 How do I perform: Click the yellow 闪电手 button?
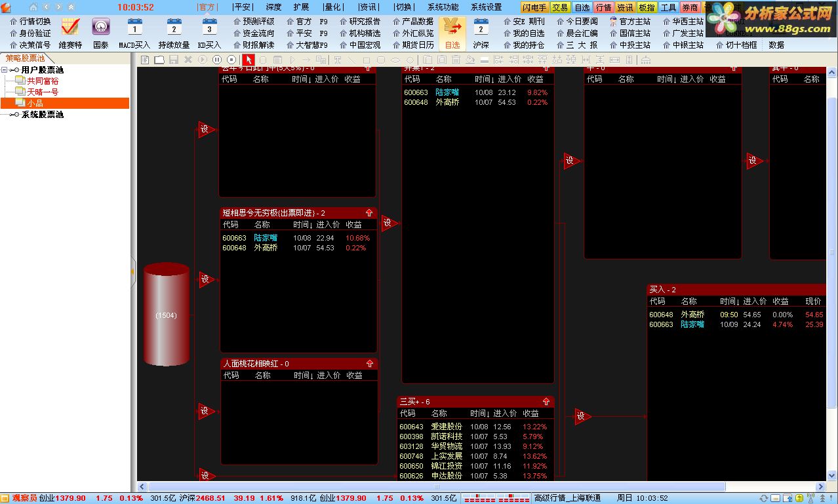(534, 8)
